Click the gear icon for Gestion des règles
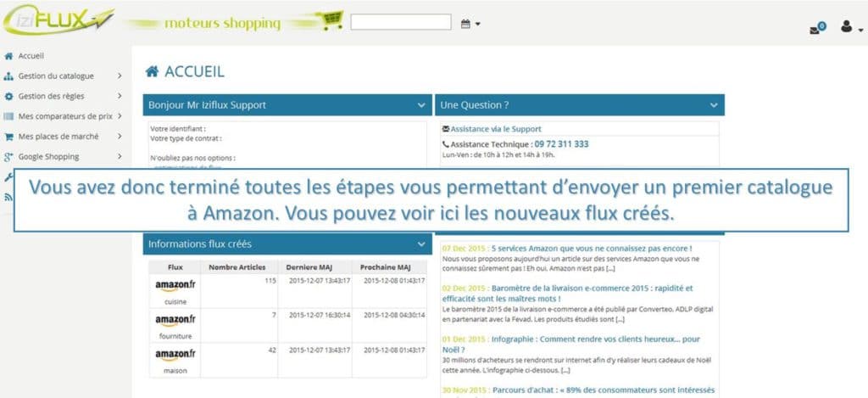 tap(8, 97)
